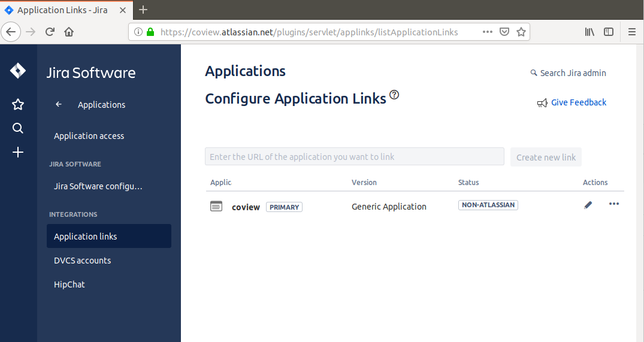The height and width of the screenshot is (342, 644).
Task: Save page to Pocket icon
Action: tap(504, 32)
